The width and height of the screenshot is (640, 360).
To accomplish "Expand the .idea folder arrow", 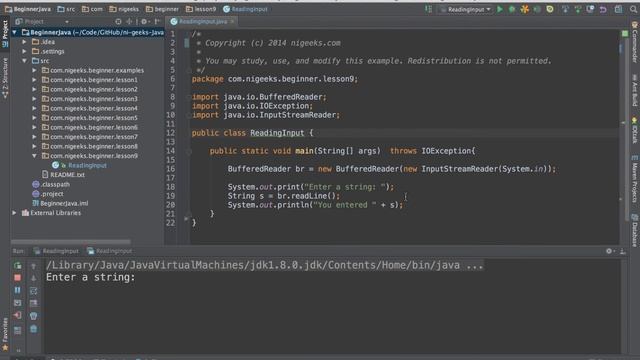I will (24, 42).
